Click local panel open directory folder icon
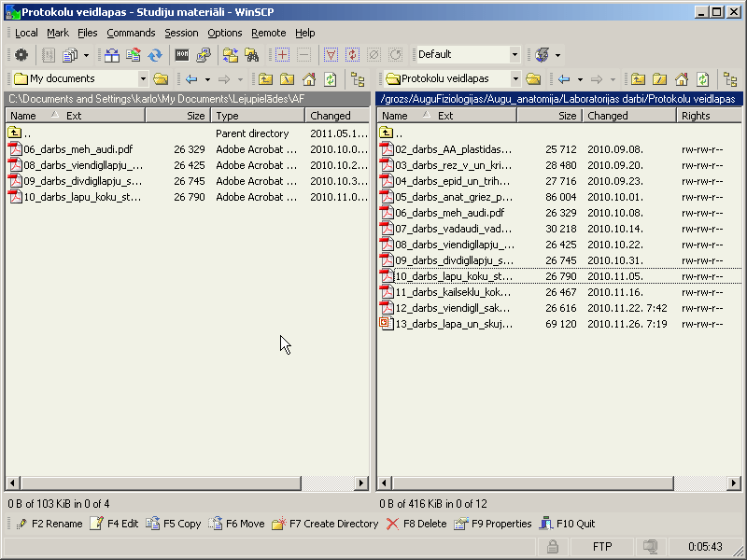 161,79
